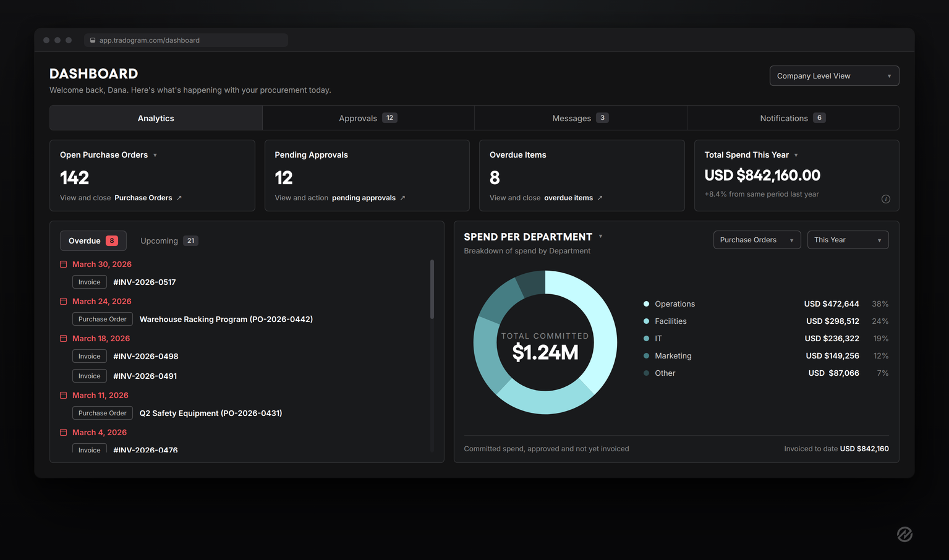949x560 pixels.
Task: Click the Facilities legend color dot
Action: [x=646, y=321]
